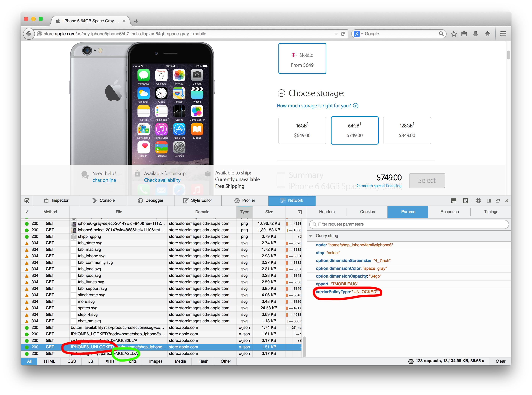Go to the home page icon
Image resolution: width=532 pixels, height=395 pixels.
point(487,34)
